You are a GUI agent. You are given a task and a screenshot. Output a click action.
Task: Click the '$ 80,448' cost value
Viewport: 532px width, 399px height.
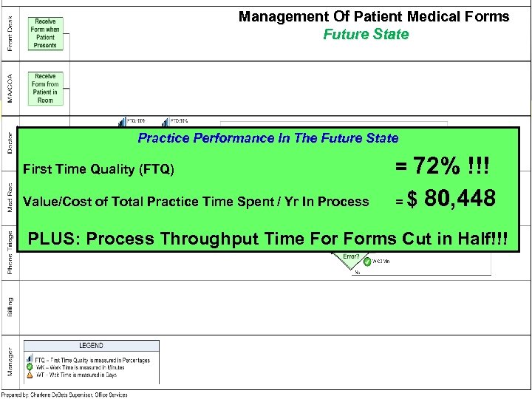(x=452, y=199)
